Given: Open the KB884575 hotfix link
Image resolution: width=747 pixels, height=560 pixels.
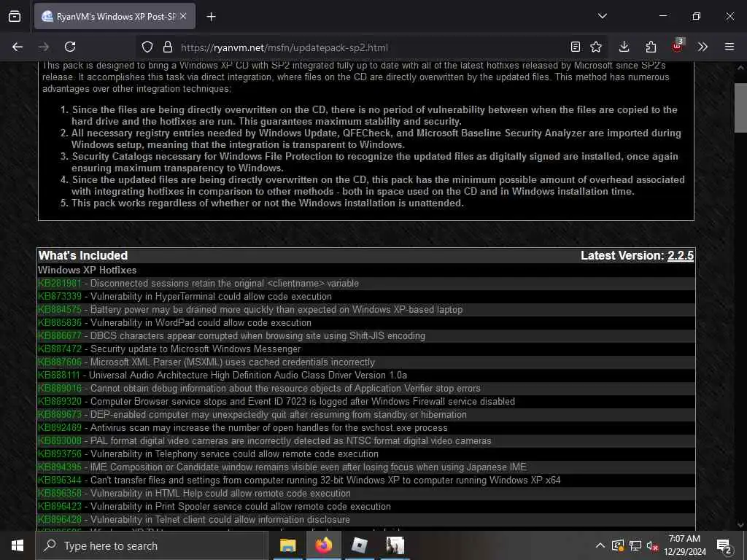Looking at the screenshot, I should coord(60,309).
